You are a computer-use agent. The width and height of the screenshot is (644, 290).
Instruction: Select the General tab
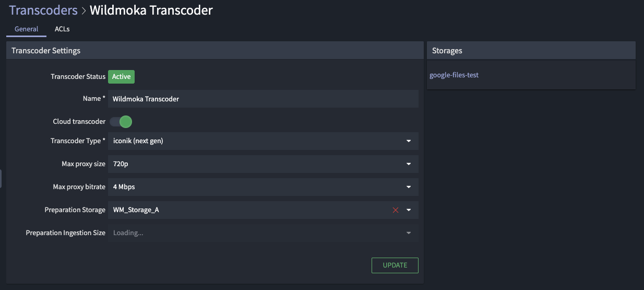point(26,29)
